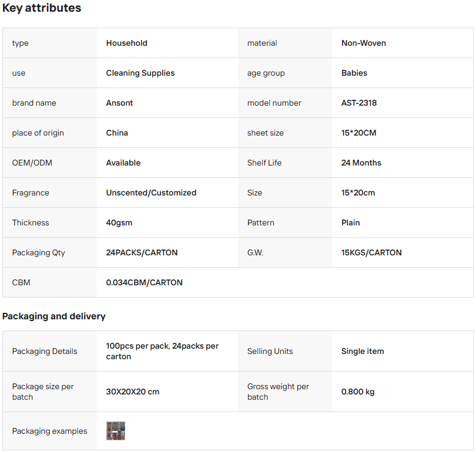Open the Packaging examples thumbnail image
Viewport: 476px width, 452px height.
pyautogui.click(x=116, y=431)
